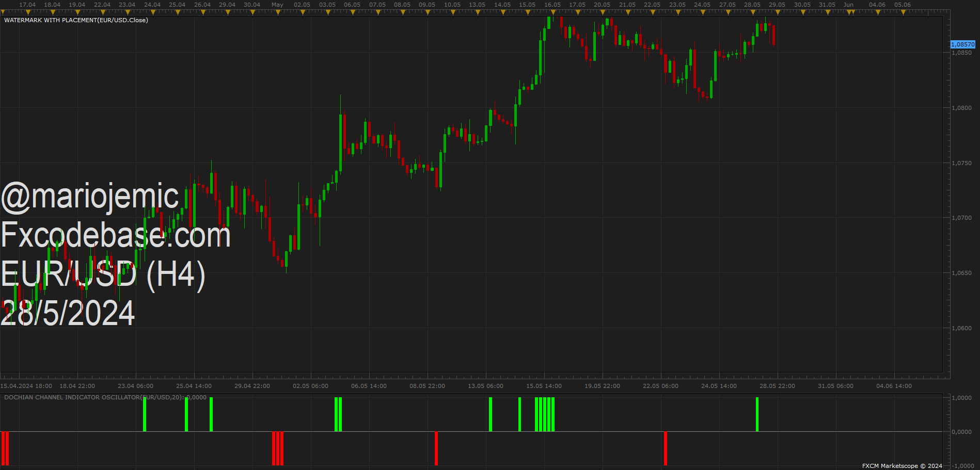Click the WATERMARK WITH PLACEMENT indicator label
This screenshot has width=980, height=470.
click(76, 20)
